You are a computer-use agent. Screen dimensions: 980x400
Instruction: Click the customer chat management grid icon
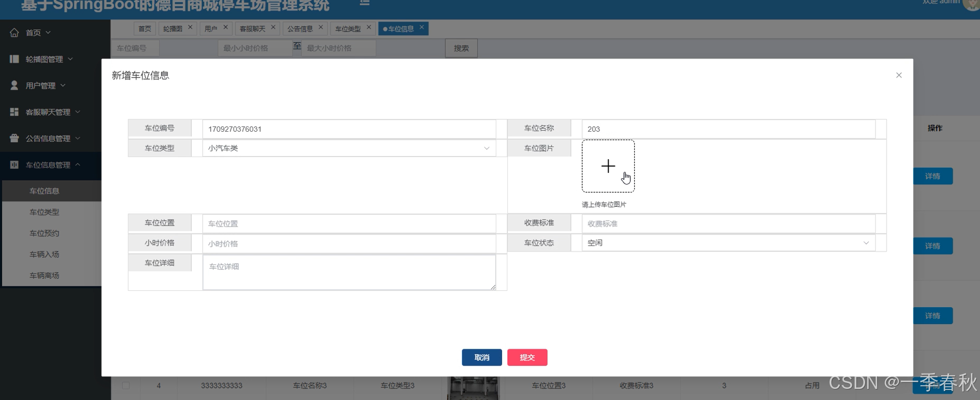(x=14, y=112)
